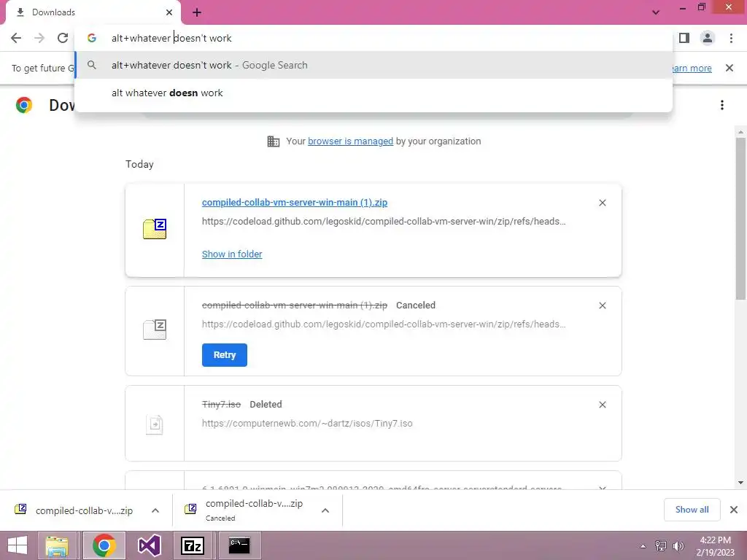Click into the address bar text
Screen dimensions: 747x560
(x=171, y=38)
